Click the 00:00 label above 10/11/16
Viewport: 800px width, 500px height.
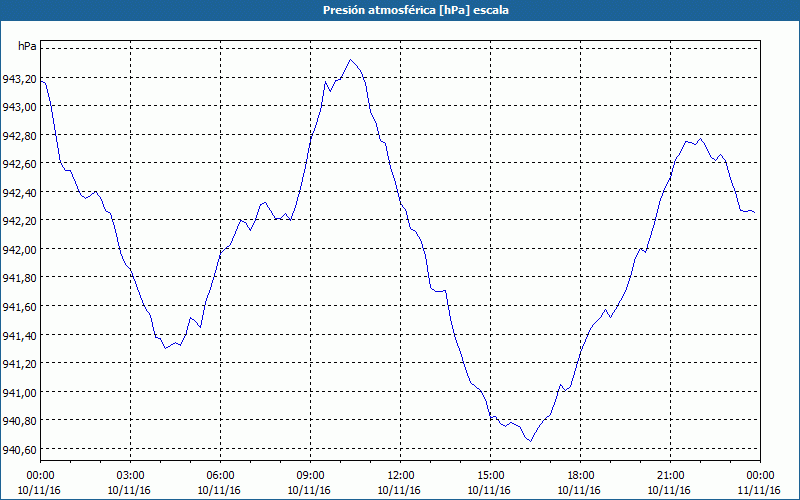coord(40,476)
